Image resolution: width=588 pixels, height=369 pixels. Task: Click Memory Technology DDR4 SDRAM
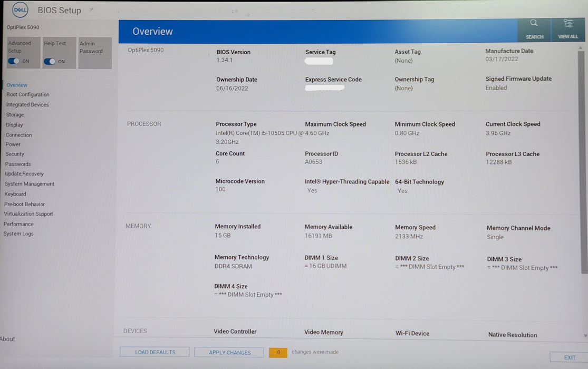click(233, 266)
